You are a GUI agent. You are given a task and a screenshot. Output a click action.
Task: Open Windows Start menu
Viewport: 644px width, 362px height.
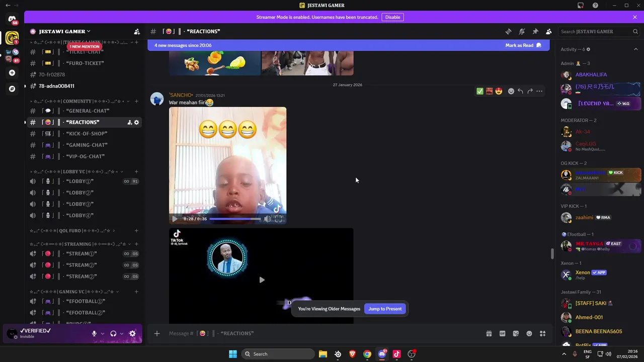coord(233,354)
